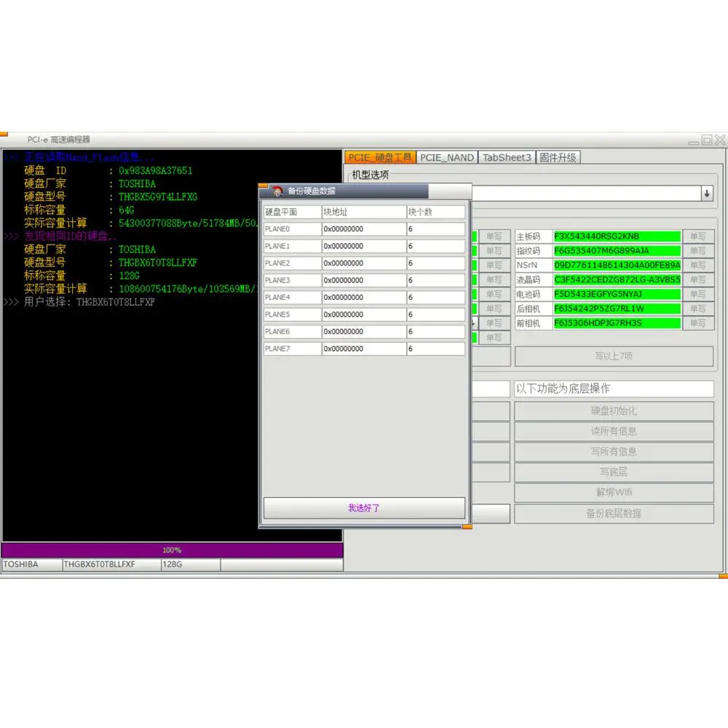
Task: Click the 块地址 column header
Action: click(x=364, y=212)
